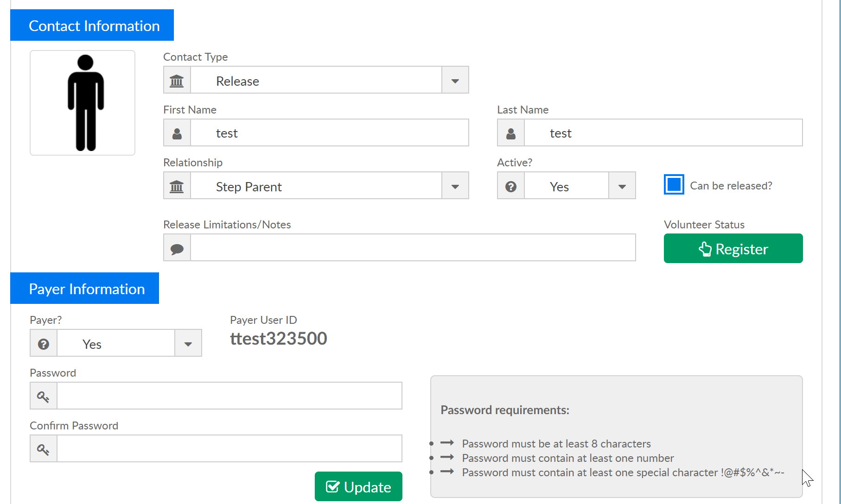Open the Contact Type dropdown
This screenshot has width=841, height=504.
tap(455, 80)
